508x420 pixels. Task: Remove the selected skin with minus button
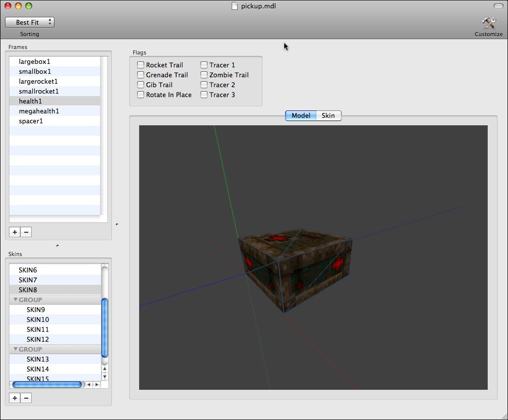(26, 398)
